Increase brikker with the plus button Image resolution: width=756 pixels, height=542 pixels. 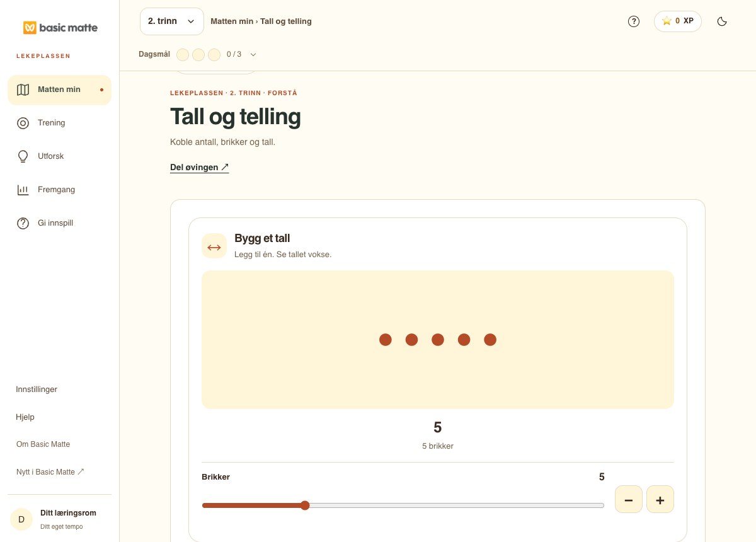point(660,499)
